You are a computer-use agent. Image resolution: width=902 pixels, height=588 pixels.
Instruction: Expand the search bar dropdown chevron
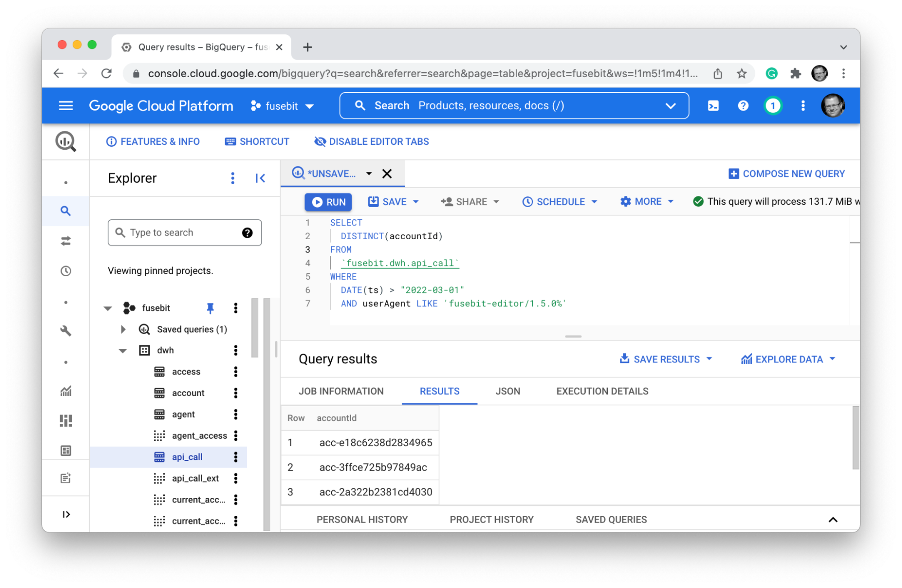(671, 106)
